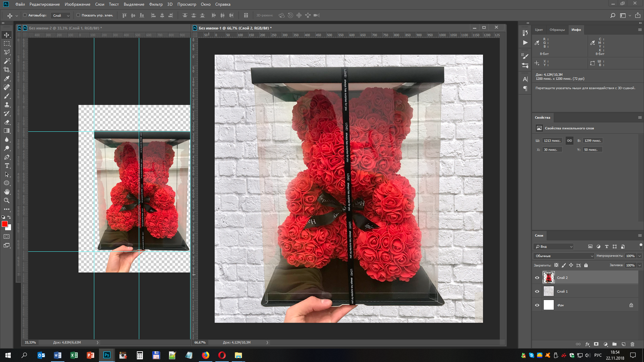Pick the Eyedropper tool

pyautogui.click(x=7, y=78)
